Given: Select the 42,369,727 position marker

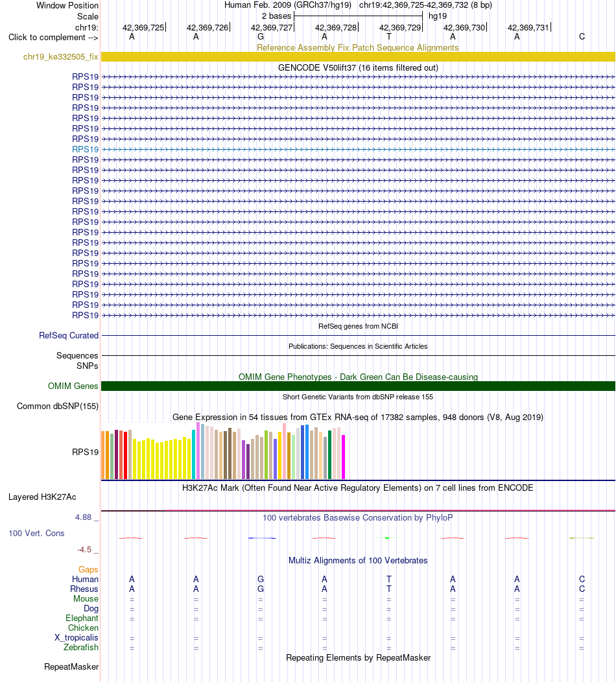Looking at the screenshot, I should pyautogui.click(x=272, y=27).
